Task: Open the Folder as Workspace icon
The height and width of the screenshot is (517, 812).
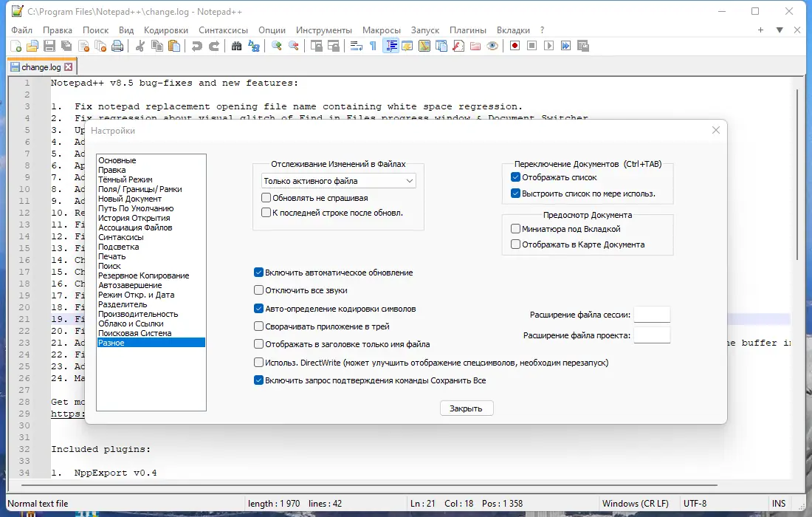Action: (475, 46)
